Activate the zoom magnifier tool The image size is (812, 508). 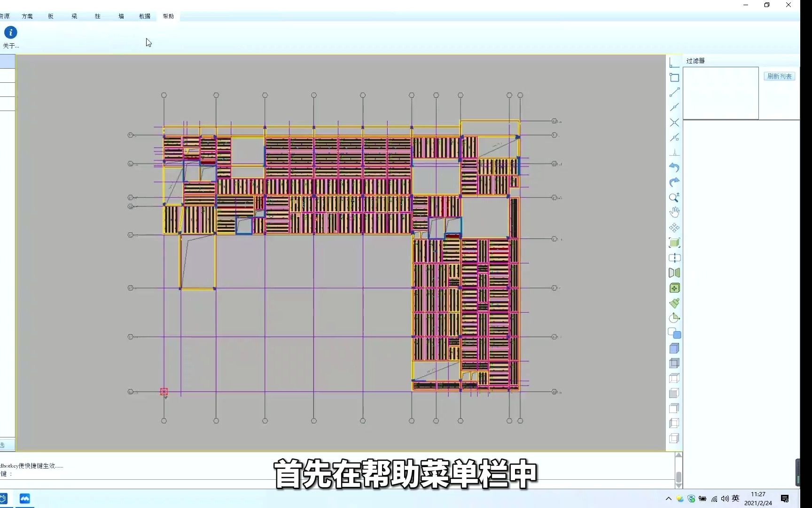[x=674, y=198]
